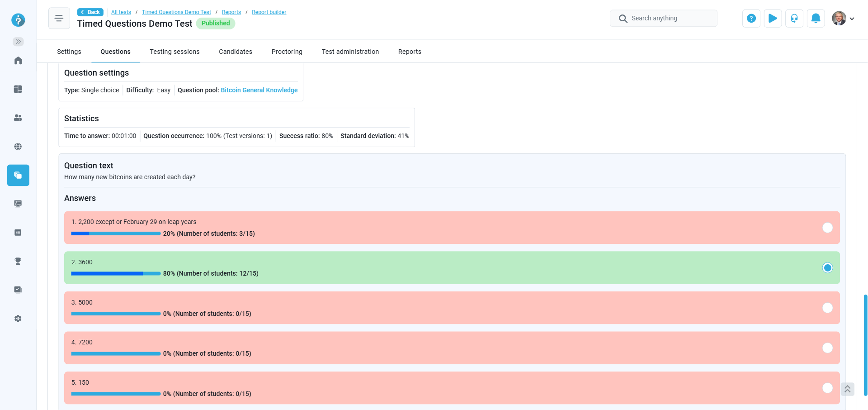868x410 pixels.
Task: Switch to the Testing sessions tab
Action: click(175, 52)
